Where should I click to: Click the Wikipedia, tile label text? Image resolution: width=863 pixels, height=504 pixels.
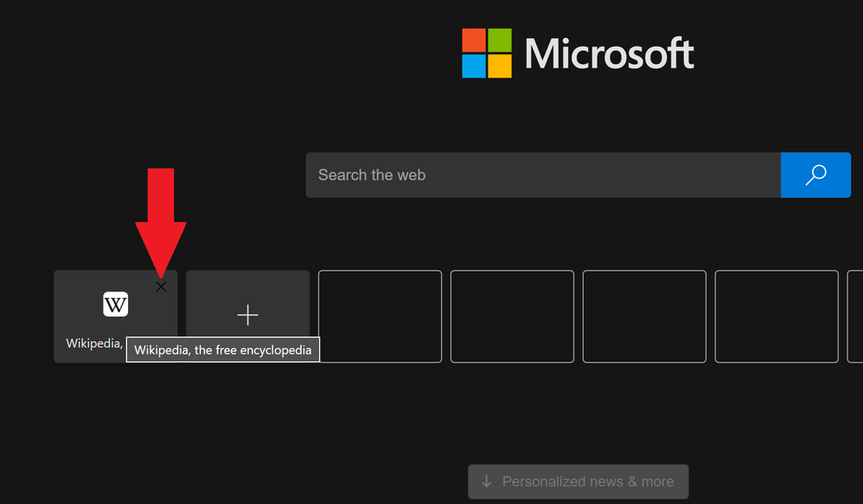(x=94, y=343)
